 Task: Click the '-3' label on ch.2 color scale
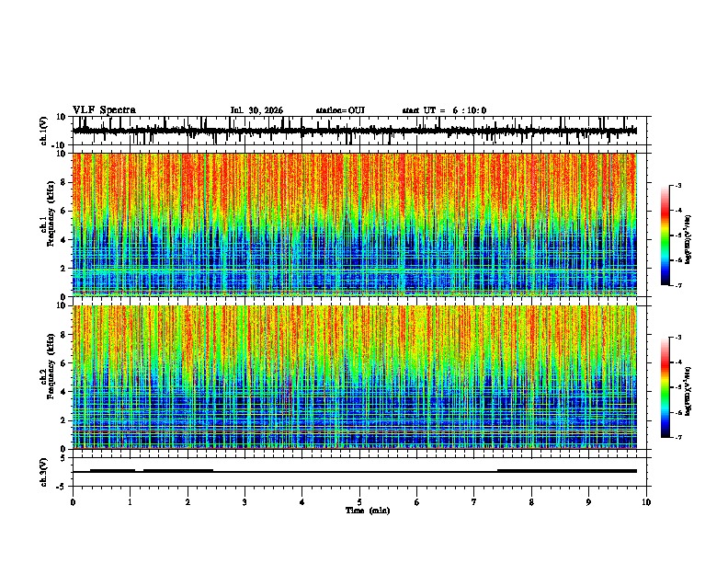(x=678, y=338)
